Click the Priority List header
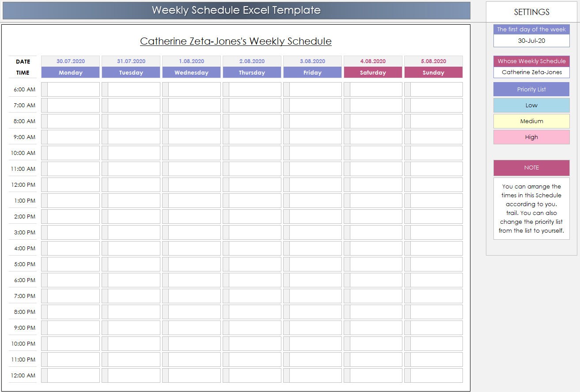 pos(531,89)
